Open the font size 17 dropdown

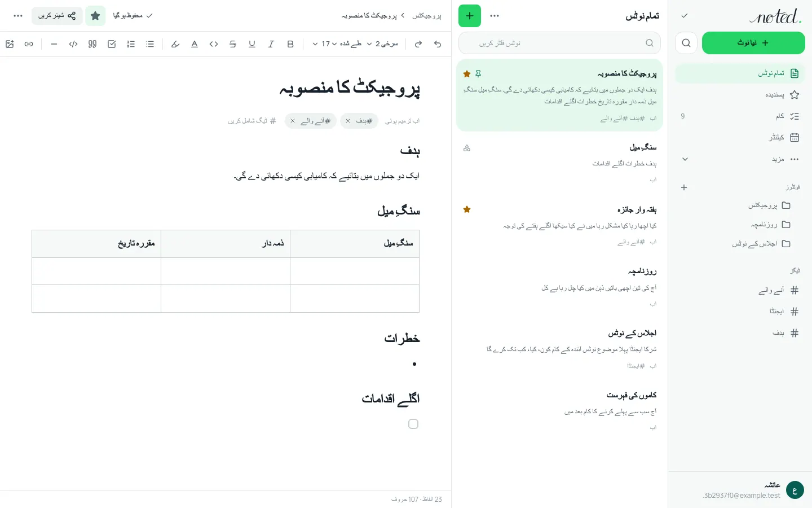(x=324, y=44)
